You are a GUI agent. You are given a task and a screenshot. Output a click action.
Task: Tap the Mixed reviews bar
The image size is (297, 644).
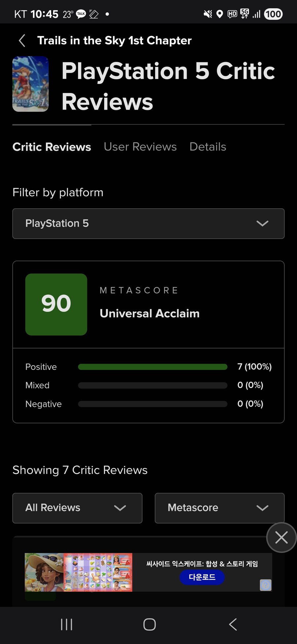[x=152, y=385]
